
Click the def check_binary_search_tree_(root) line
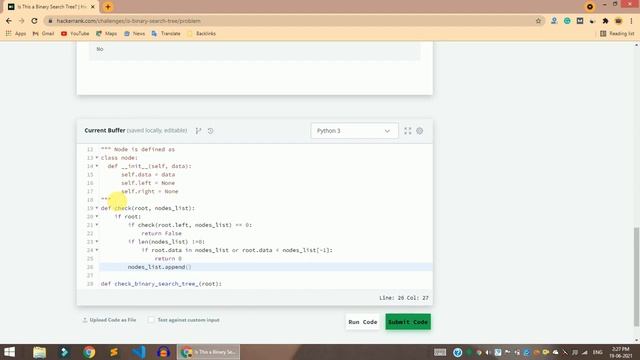(x=161, y=284)
